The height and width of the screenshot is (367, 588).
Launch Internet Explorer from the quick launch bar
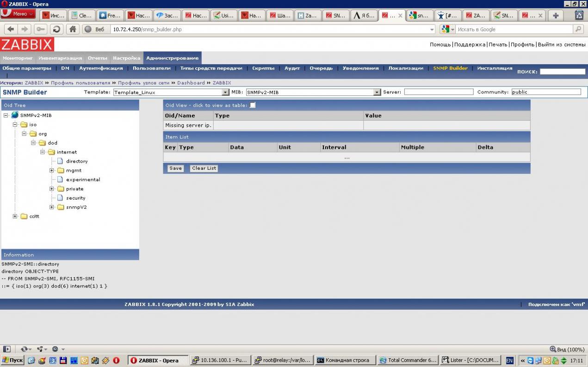click(x=31, y=360)
